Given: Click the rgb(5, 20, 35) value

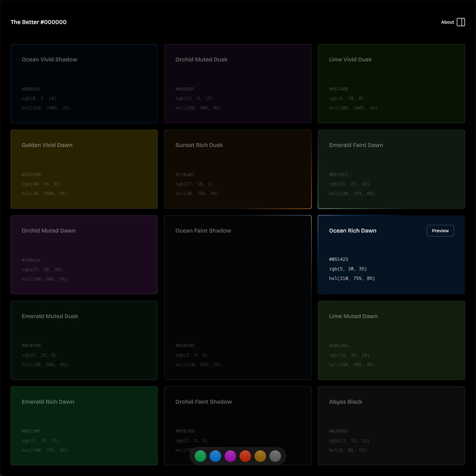Looking at the screenshot, I should click(348, 269).
